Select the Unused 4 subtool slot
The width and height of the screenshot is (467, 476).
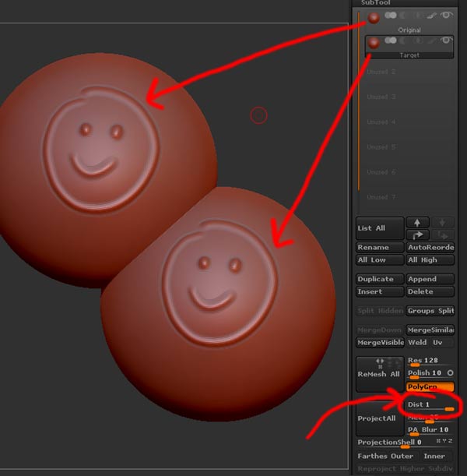[x=409, y=122]
